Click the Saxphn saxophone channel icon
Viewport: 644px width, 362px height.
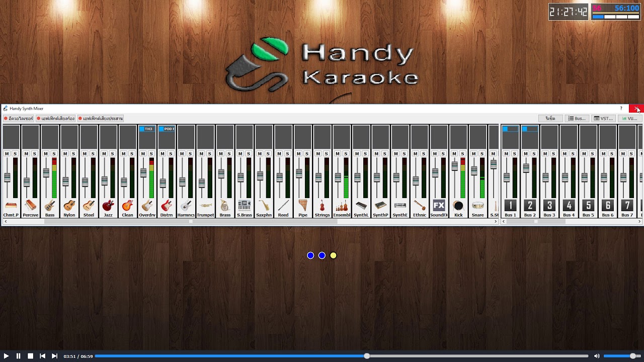(264, 205)
